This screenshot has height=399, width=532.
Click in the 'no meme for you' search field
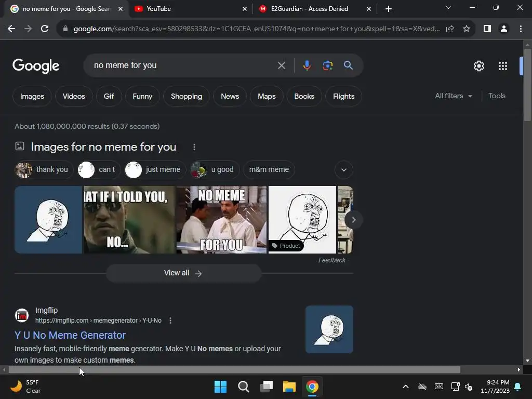point(183,65)
